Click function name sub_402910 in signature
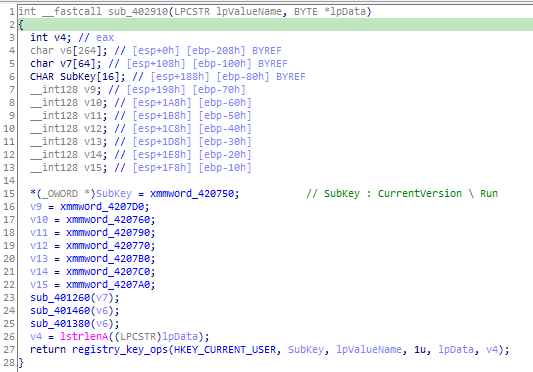The width and height of the screenshot is (533, 372). coord(138,12)
